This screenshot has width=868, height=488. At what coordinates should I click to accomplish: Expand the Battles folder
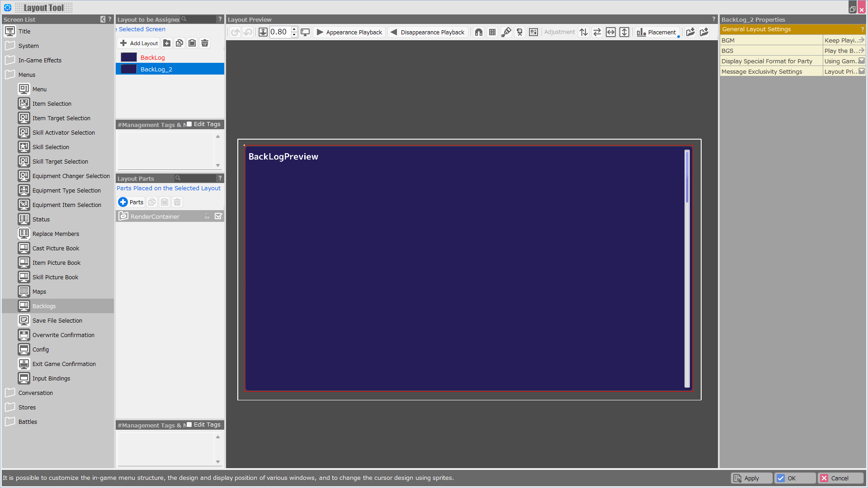coord(10,422)
